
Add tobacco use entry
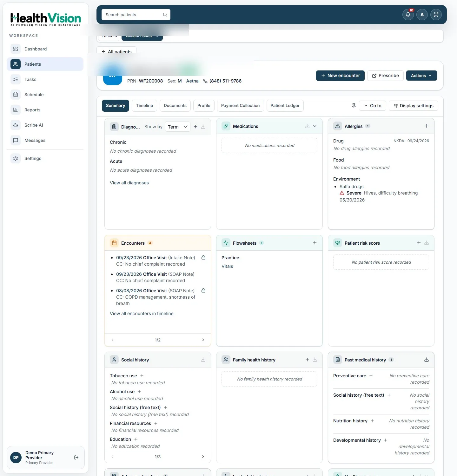coord(142,376)
